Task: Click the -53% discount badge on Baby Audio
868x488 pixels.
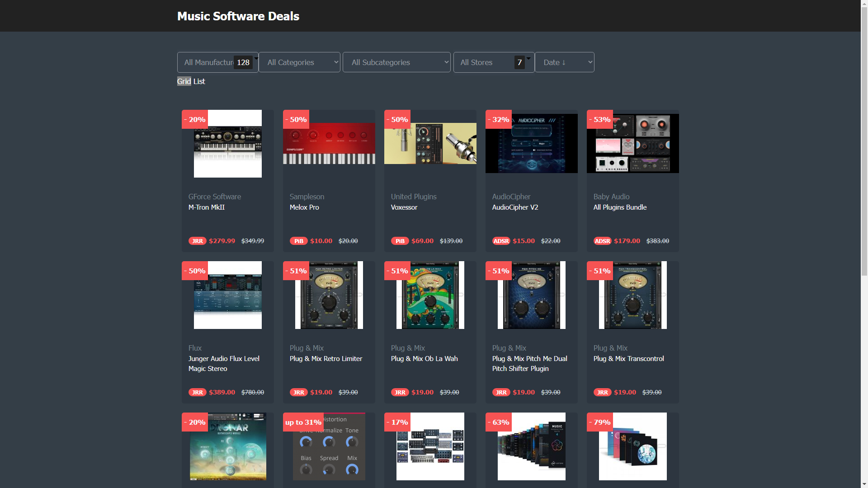Action: coord(599,119)
